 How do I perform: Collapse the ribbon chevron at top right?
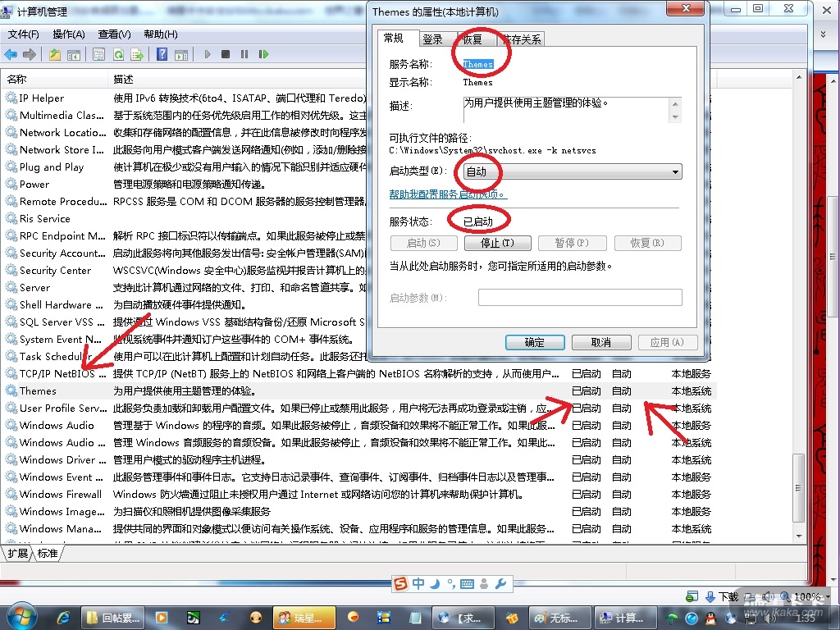point(824,34)
